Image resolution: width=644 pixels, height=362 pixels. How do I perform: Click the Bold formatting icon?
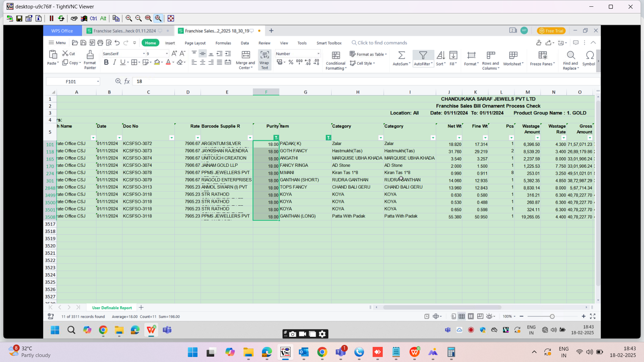coord(106,62)
